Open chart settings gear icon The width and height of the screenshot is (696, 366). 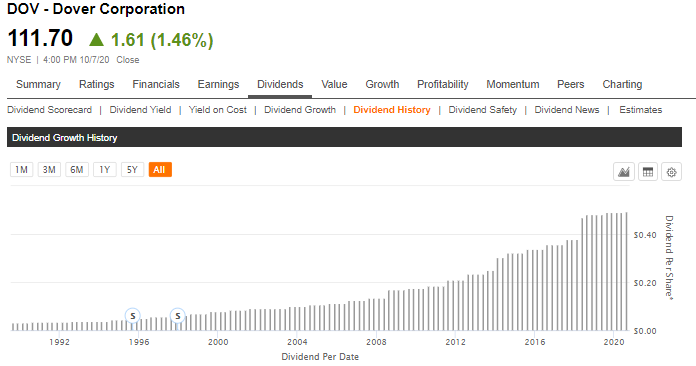(671, 172)
